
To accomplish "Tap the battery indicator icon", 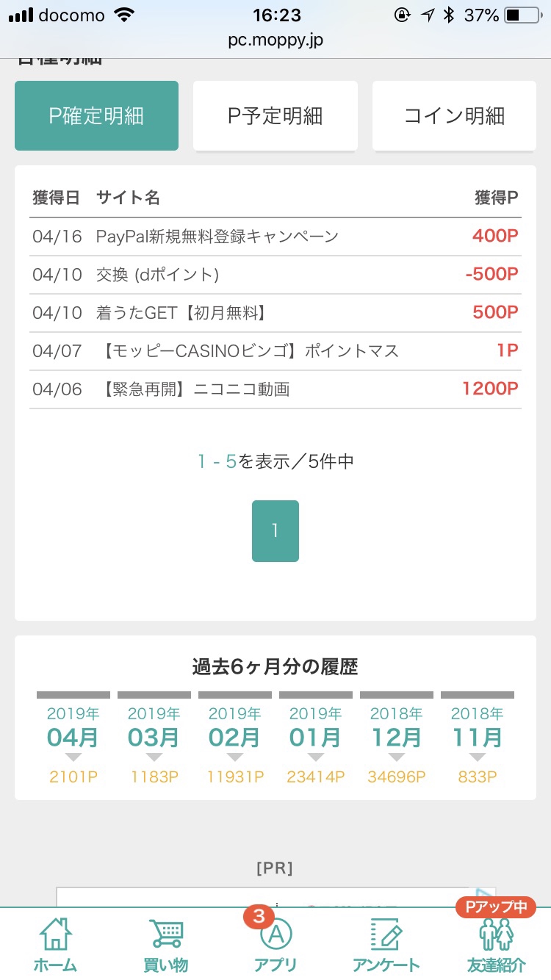I will click(522, 15).
